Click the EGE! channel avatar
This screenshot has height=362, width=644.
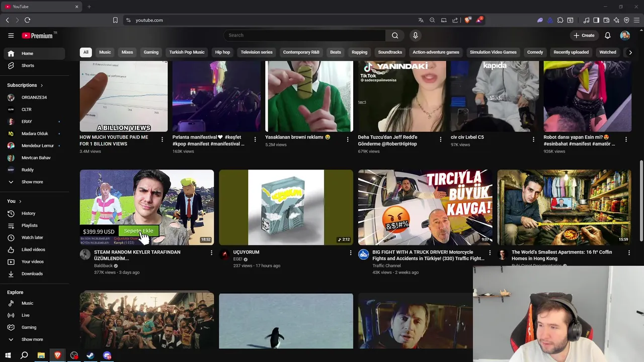(x=224, y=254)
